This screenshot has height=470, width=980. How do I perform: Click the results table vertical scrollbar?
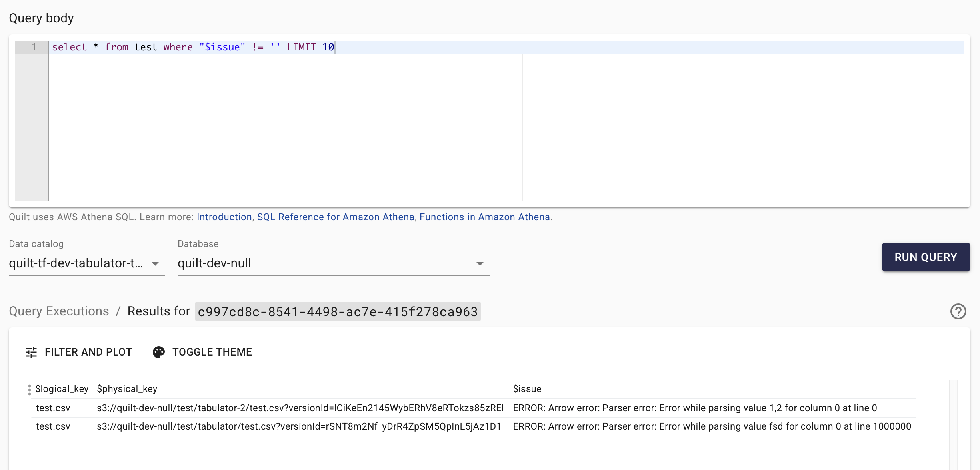click(x=953, y=424)
